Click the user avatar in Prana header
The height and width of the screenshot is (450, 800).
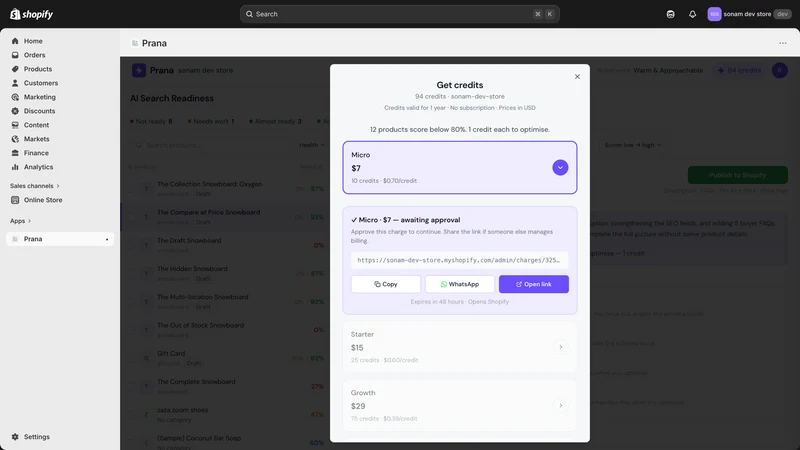780,70
